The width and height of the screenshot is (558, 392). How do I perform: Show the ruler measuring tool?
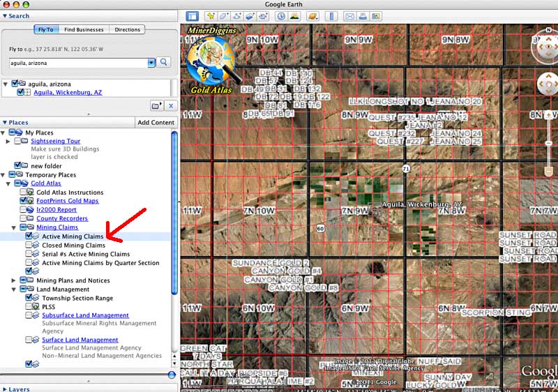point(331,16)
